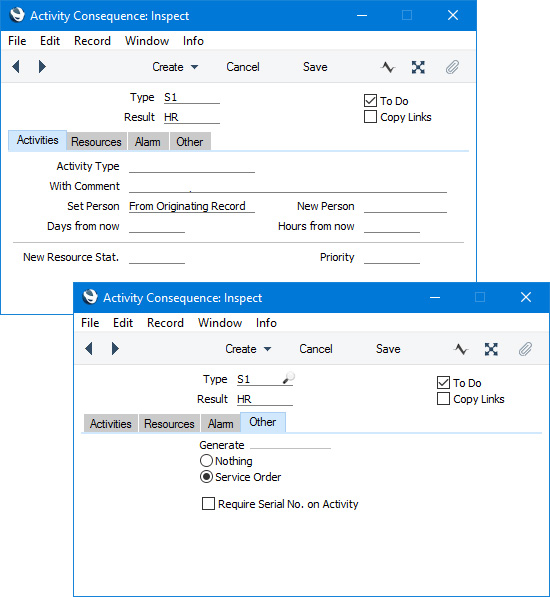
Task: Go to next record in top window
Action: pyautogui.click(x=42, y=67)
